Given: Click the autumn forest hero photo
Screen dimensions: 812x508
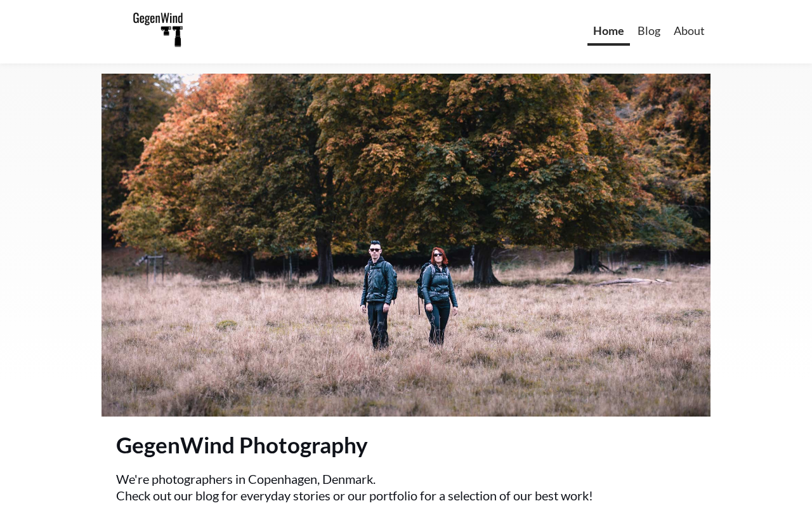Looking at the screenshot, I should 406,245.
